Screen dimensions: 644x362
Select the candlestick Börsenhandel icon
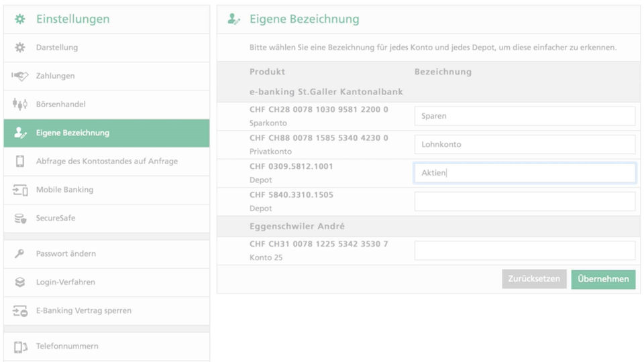point(19,105)
